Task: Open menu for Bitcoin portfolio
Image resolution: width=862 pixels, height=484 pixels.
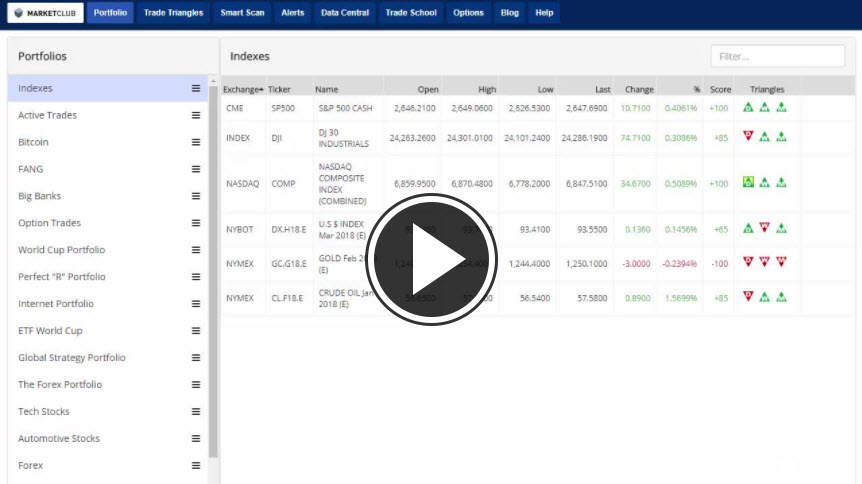Action: (x=196, y=142)
